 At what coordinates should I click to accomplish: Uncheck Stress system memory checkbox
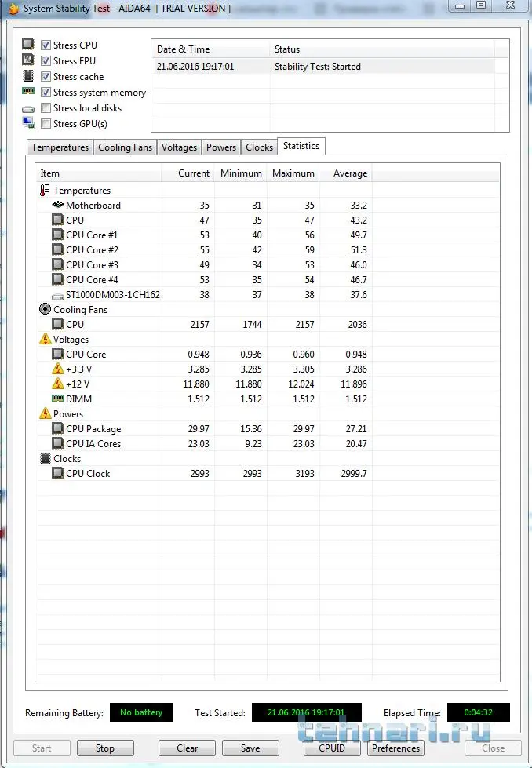point(46,92)
